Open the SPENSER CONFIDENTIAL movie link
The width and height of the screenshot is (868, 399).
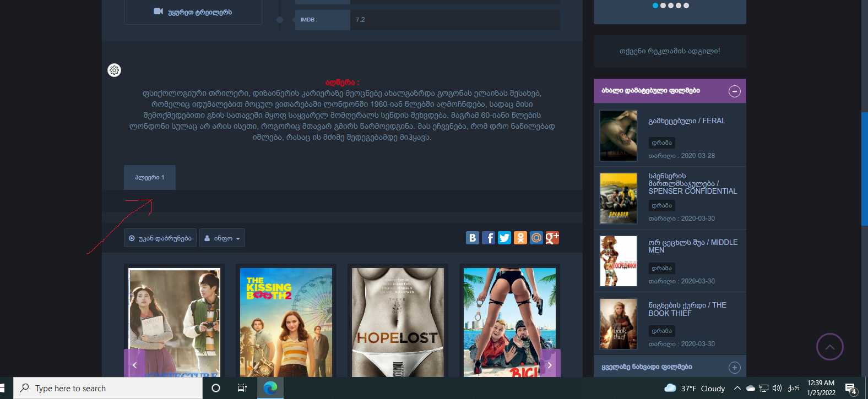pos(693,184)
